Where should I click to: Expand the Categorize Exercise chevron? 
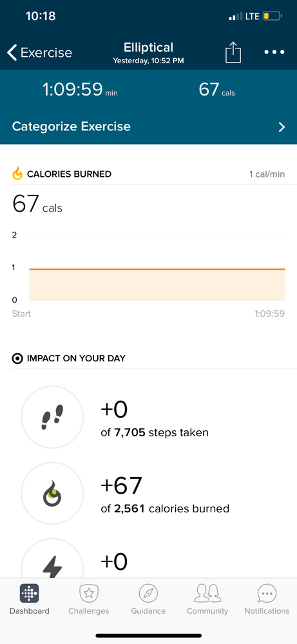pos(282,127)
